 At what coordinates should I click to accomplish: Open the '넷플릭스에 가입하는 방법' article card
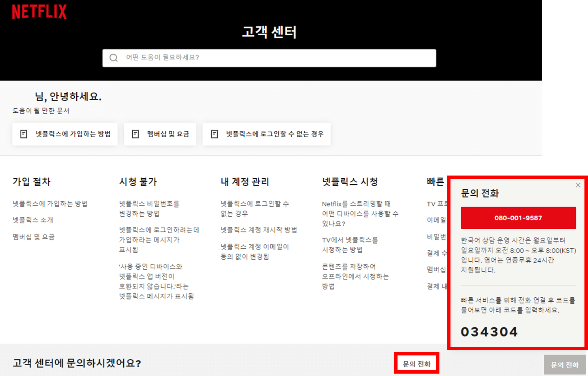click(x=65, y=134)
